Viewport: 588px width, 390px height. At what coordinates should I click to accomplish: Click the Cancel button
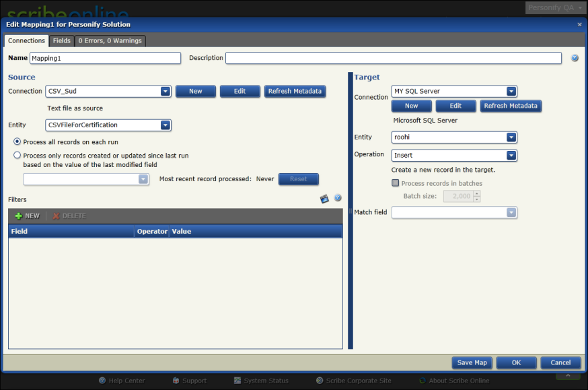[x=560, y=363]
